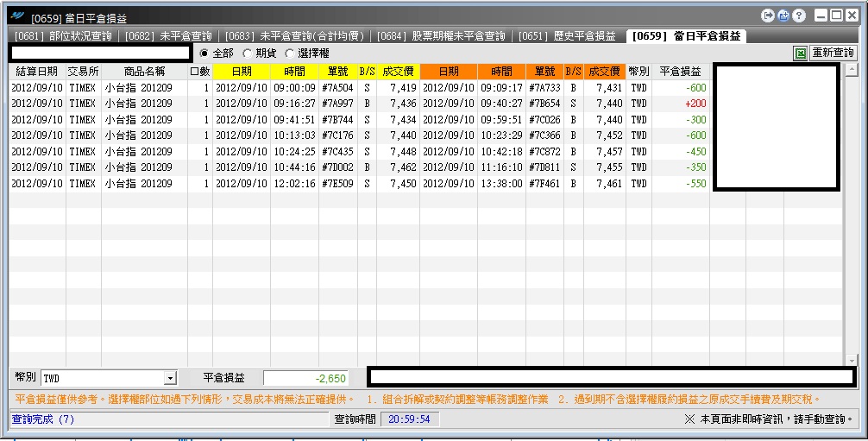
Task: Click the loss cell showing -300
Action: pyautogui.click(x=681, y=120)
